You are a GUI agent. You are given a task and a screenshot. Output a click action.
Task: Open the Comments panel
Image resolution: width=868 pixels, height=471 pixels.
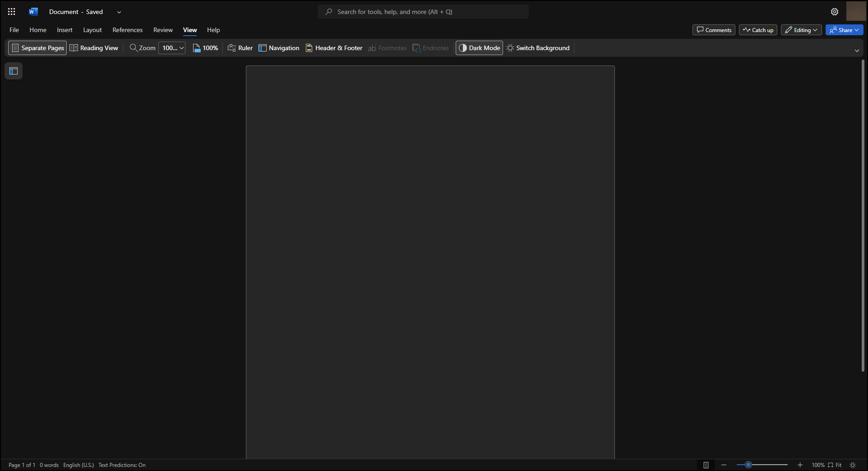tap(713, 30)
